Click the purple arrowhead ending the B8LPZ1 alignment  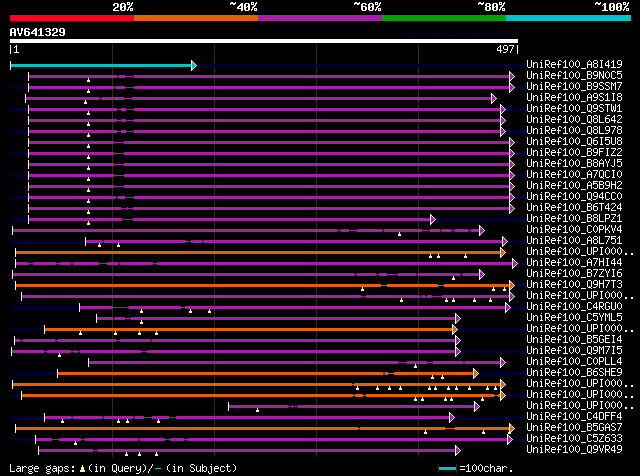click(433, 220)
